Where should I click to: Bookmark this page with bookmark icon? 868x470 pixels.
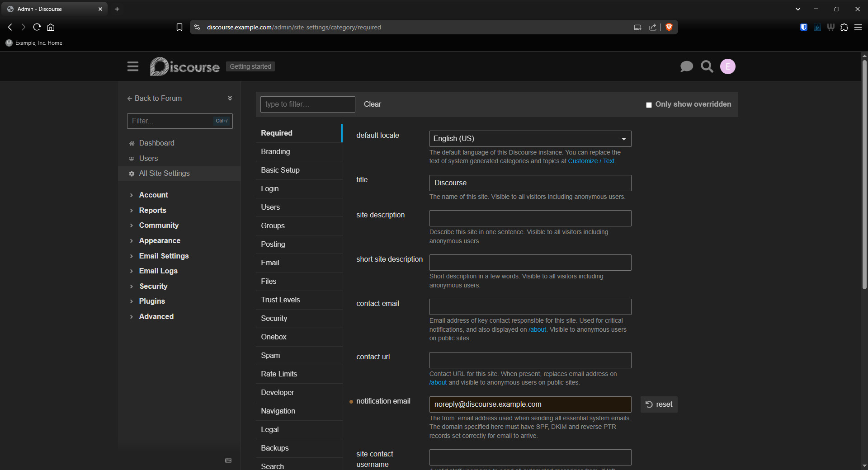point(179,27)
